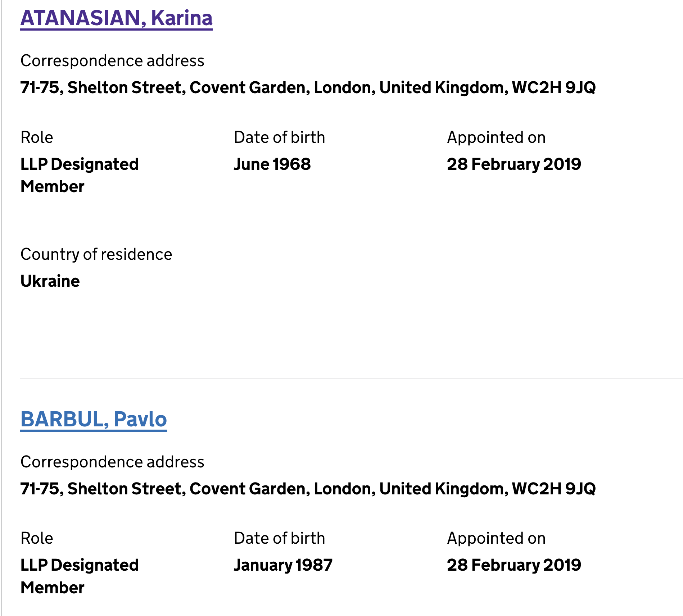The width and height of the screenshot is (683, 616).
Task: Click Pavlo's LLP Designated Member role text
Action: (x=79, y=576)
